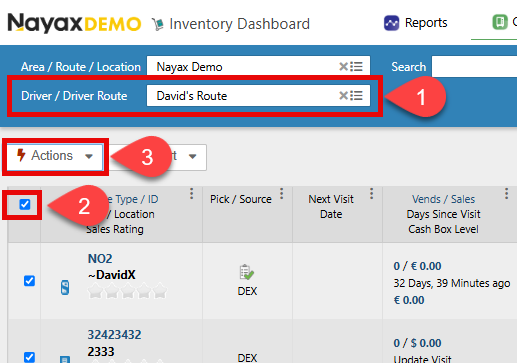
Task: Open the dropdown next to Actions
Action: pos(192,156)
